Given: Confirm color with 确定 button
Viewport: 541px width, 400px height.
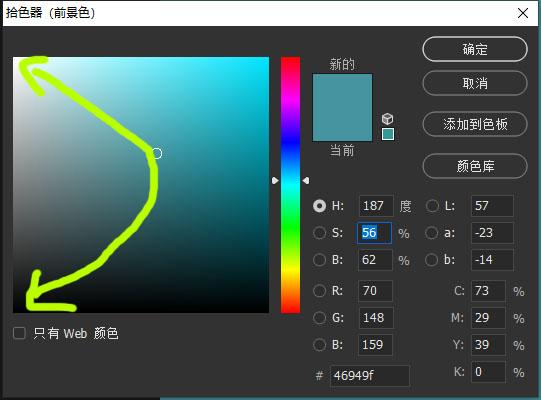Looking at the screenshot, I should point(475,49).
